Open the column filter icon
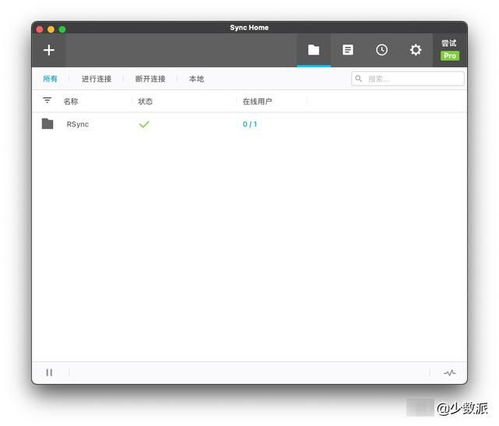Screen dimensions: 499x426 tap(47, 100)
